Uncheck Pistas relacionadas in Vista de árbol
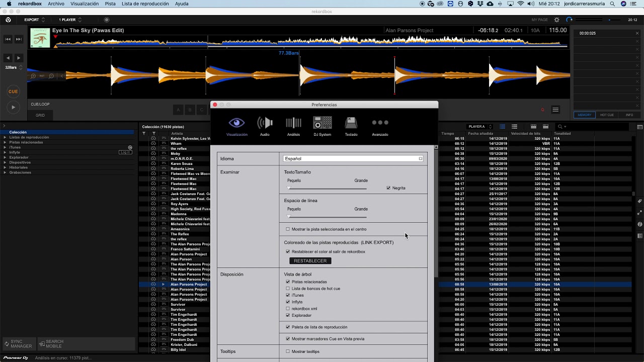 coord(288,282)
